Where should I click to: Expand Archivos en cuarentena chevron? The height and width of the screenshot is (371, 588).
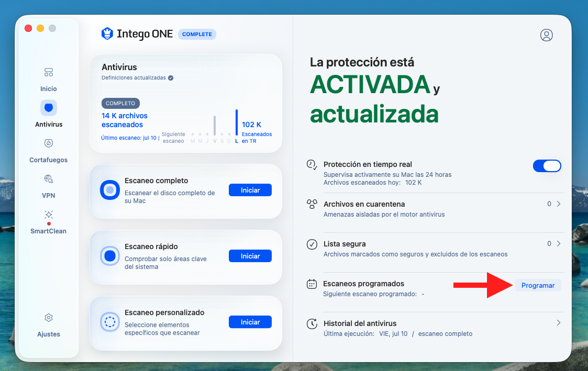[558, 204]
